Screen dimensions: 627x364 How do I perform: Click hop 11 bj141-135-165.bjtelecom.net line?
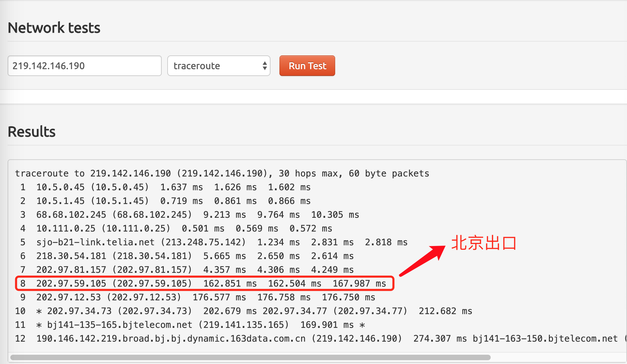(190, 325)
